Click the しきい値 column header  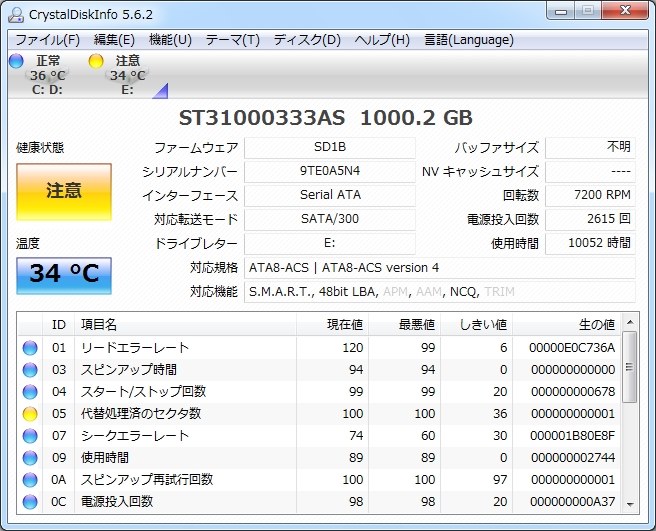click(477, 325)
